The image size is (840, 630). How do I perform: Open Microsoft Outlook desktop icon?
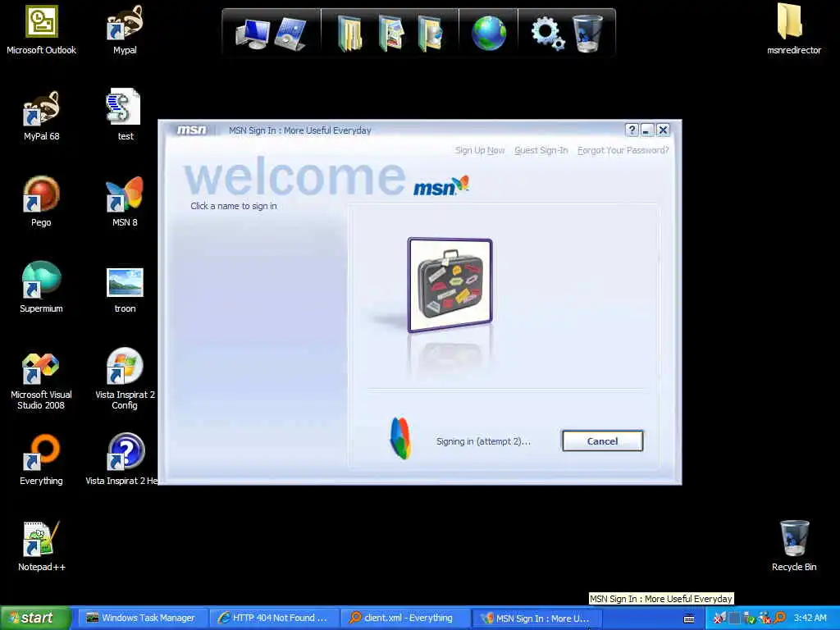click(x=41, y=30)
